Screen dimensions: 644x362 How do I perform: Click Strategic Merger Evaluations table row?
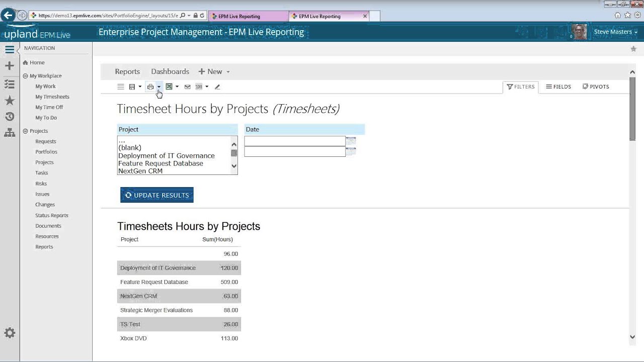(x=179, y=310)
